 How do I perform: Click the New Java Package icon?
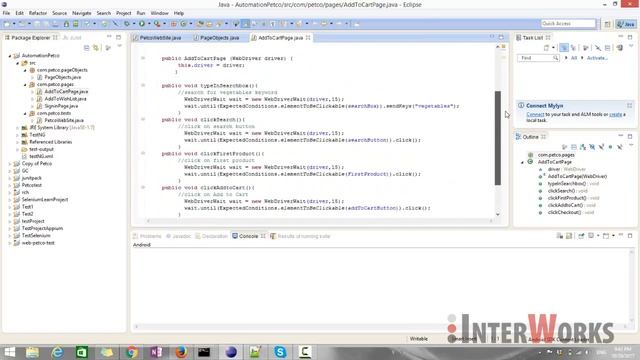[x=173, y=24]
